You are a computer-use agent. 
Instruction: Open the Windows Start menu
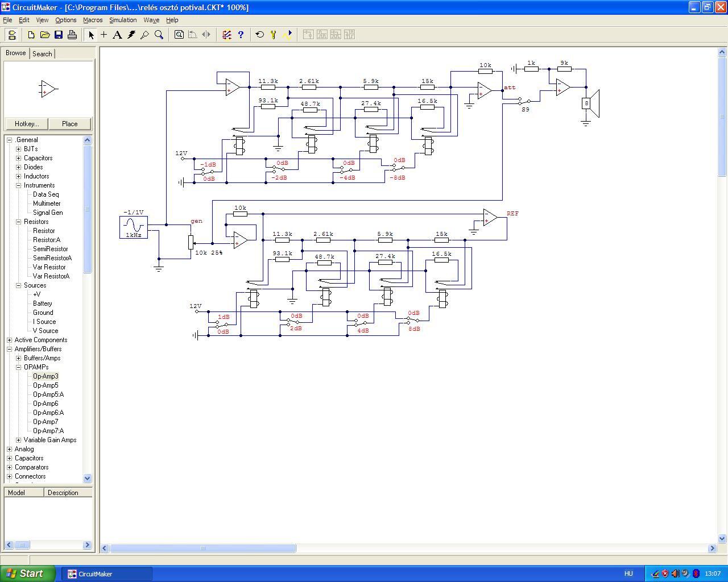(x=28, y=573)
